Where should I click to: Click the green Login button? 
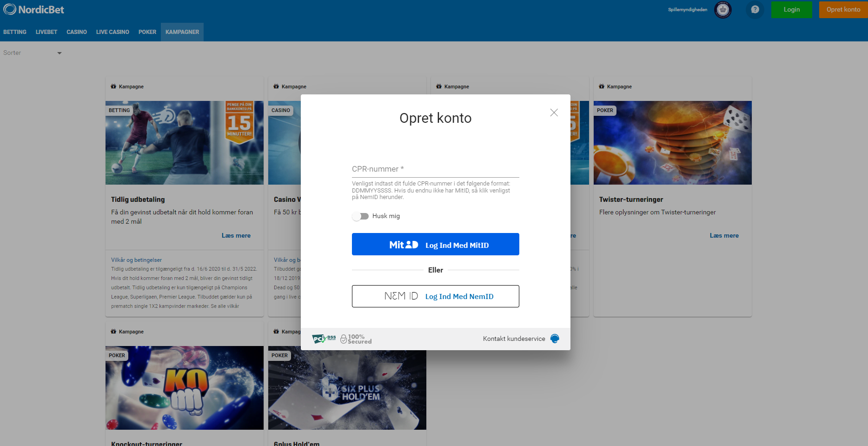(x=791, y=10)
